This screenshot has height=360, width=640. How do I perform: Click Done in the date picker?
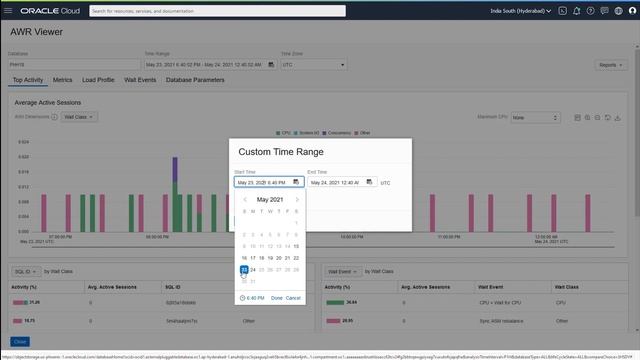click(276, 298)
